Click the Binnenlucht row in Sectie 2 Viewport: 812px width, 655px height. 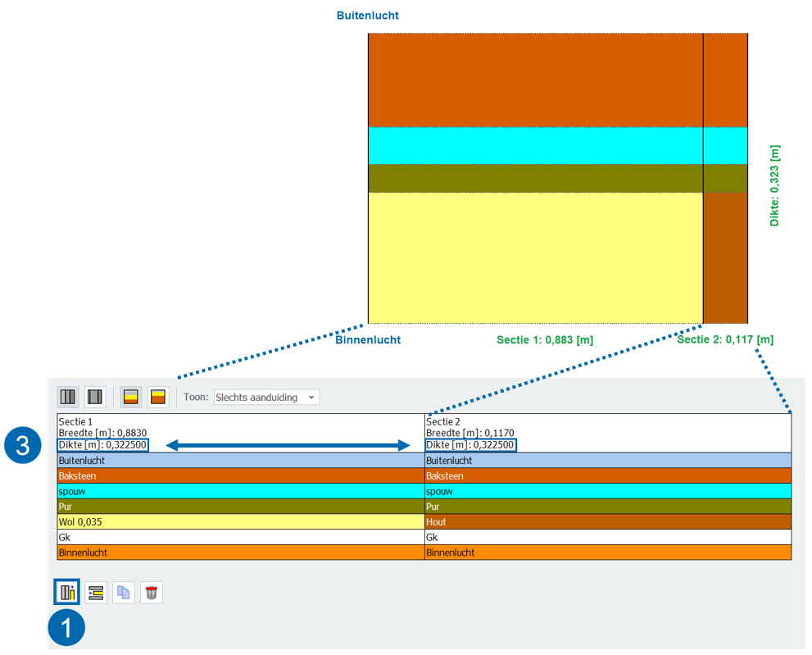[607, 553]
